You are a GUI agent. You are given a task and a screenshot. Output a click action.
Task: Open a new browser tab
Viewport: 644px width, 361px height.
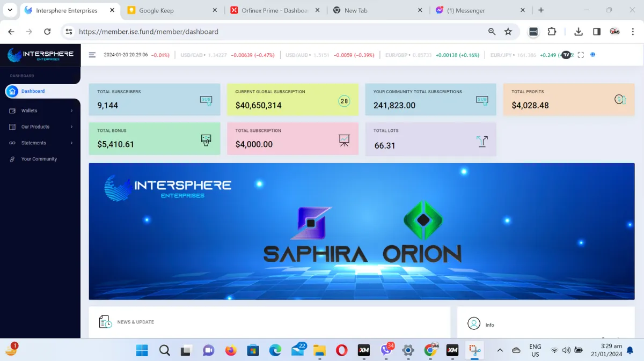541,10
